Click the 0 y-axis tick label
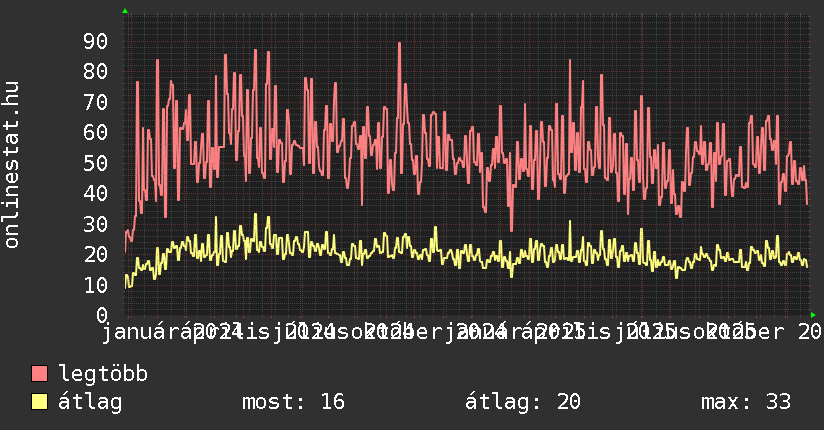 (x=101, y=315)
